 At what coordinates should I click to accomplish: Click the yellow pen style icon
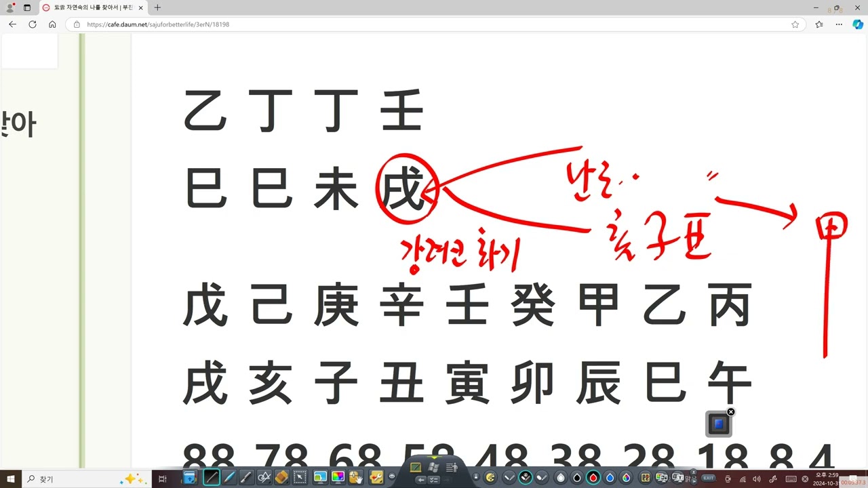tap(490, 478)
